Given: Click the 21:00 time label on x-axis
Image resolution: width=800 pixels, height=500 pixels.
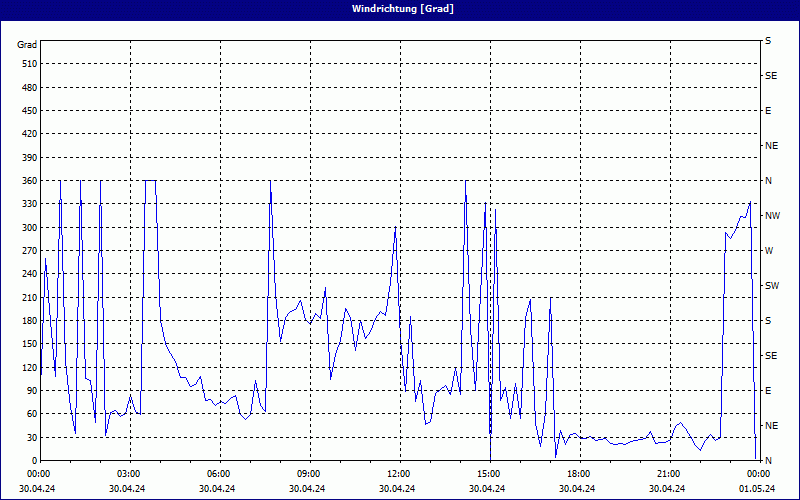Looking at the screenshot, I should point(669,473).
